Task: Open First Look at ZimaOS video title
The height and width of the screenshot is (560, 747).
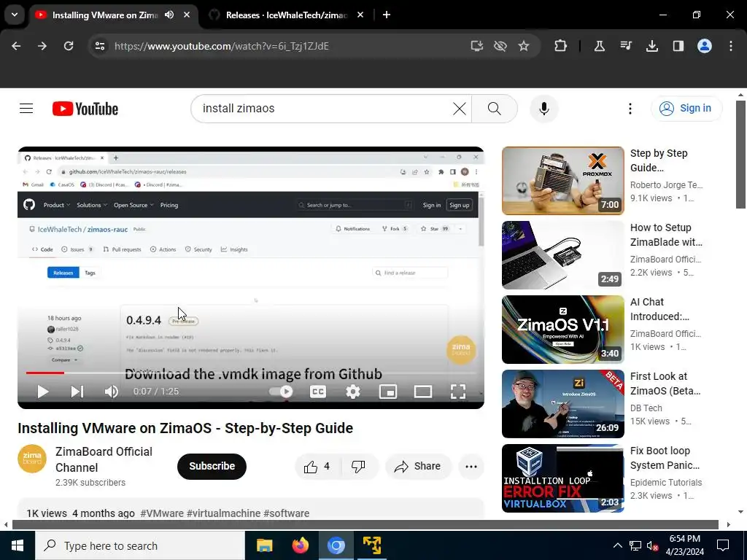Action: [665, 384]
